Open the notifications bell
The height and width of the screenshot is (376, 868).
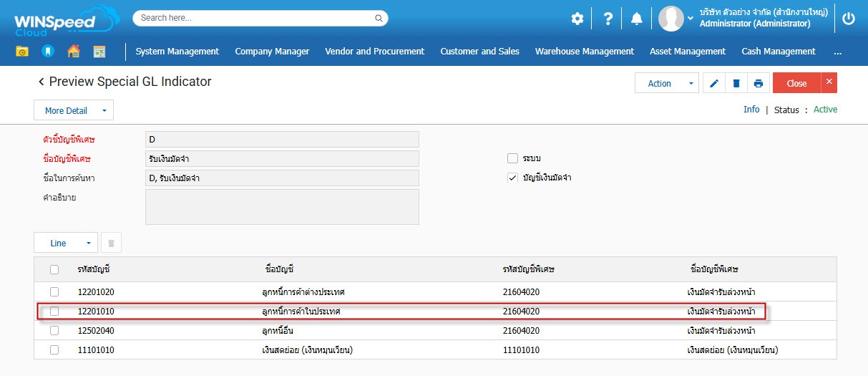tap(636, 19)
